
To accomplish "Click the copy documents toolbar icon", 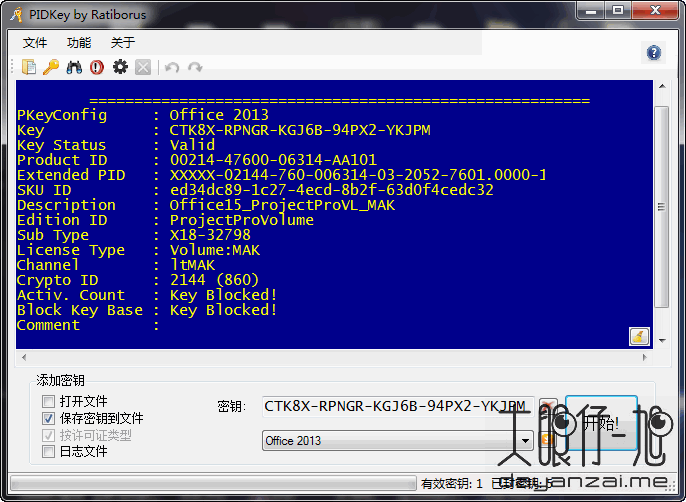I will (x=29, y=67).
